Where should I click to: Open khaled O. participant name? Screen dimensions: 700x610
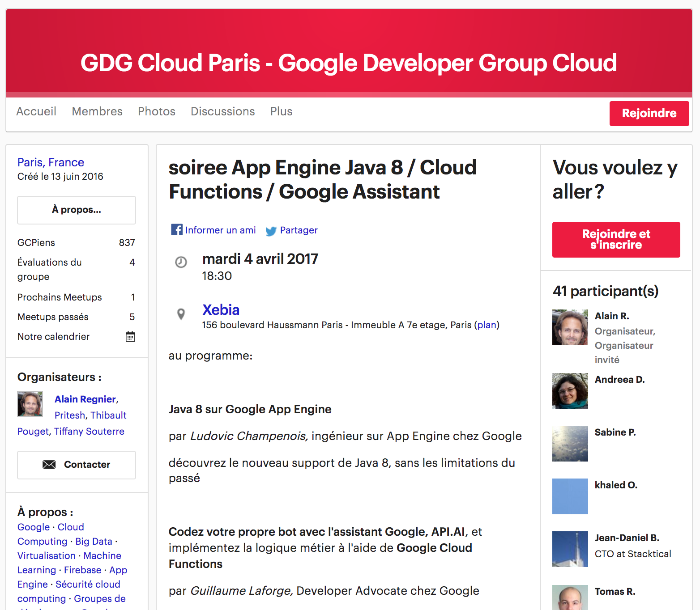click(616, 485)
